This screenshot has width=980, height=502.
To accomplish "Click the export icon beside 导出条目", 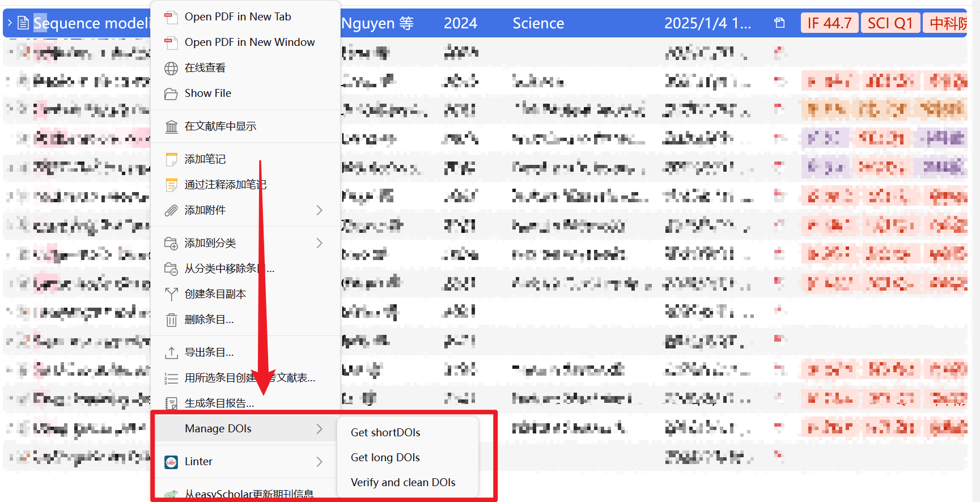I will click(x=171, y=353).
